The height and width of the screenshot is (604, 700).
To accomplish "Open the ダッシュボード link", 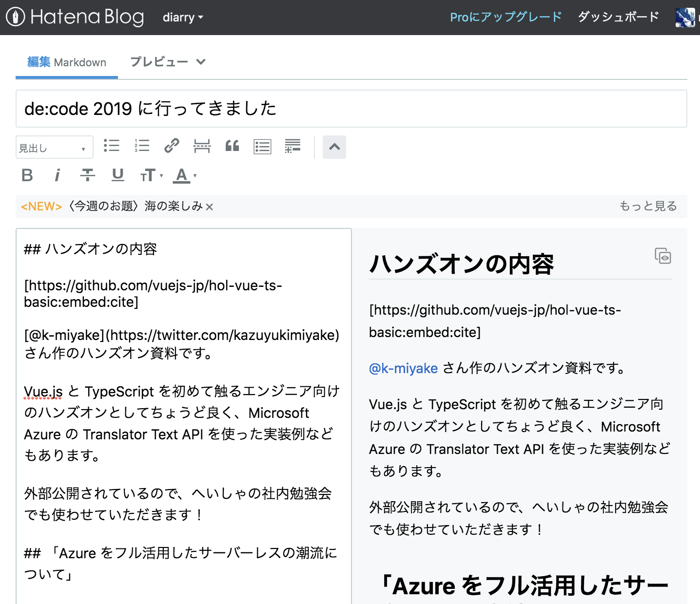I will 618,17.
